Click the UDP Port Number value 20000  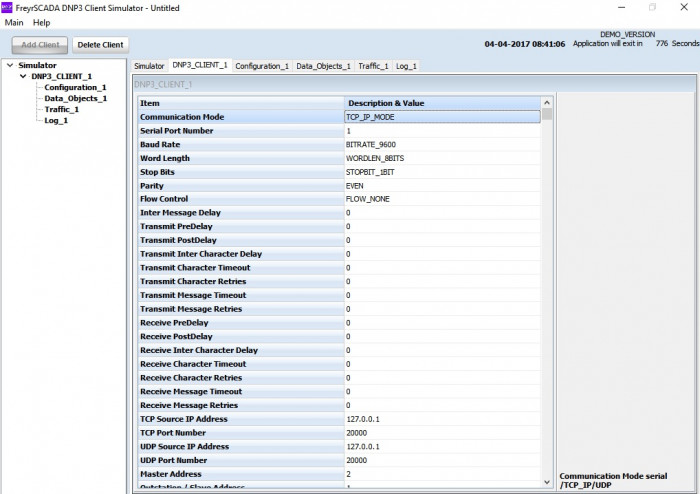(x=442, y=460)
